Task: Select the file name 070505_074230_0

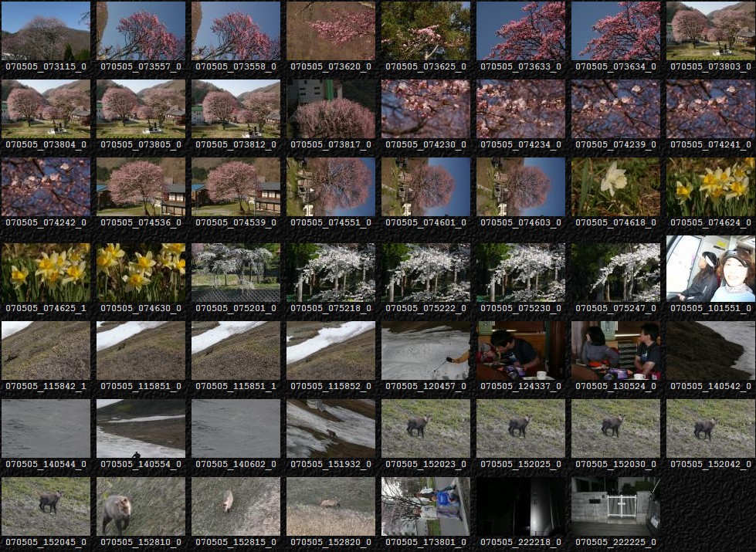Action: tap(425, 144)
